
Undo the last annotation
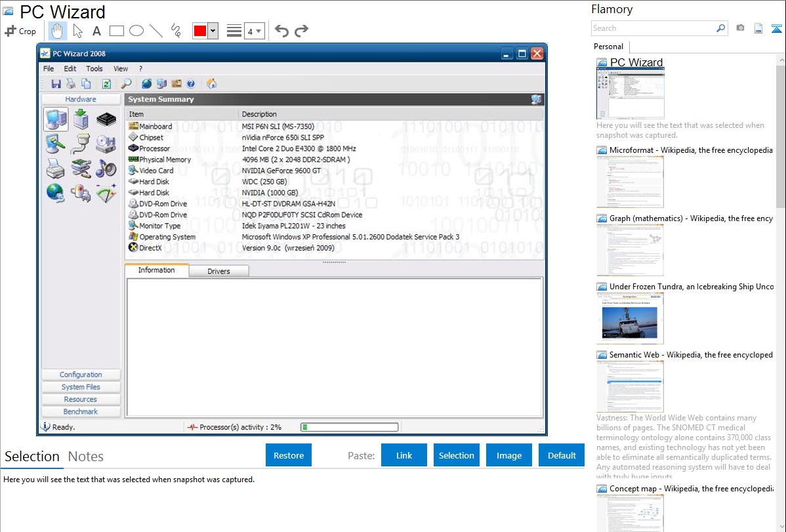click(281, 31)
